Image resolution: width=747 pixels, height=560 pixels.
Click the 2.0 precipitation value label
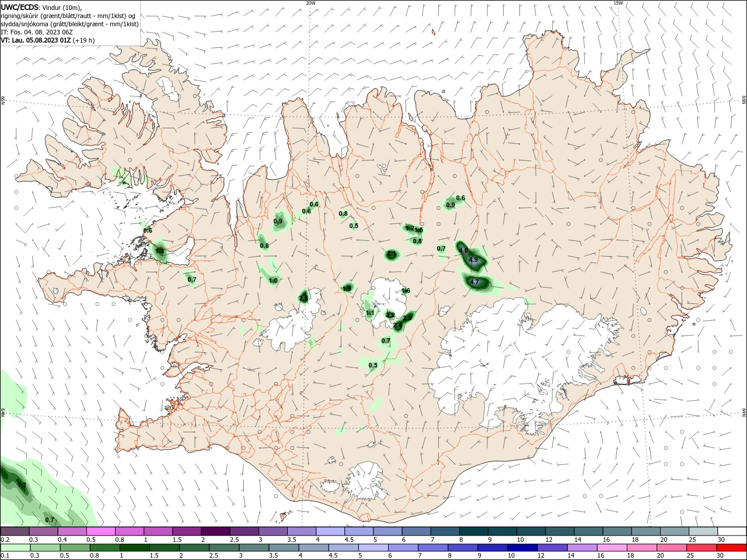(x=408, y=317)
